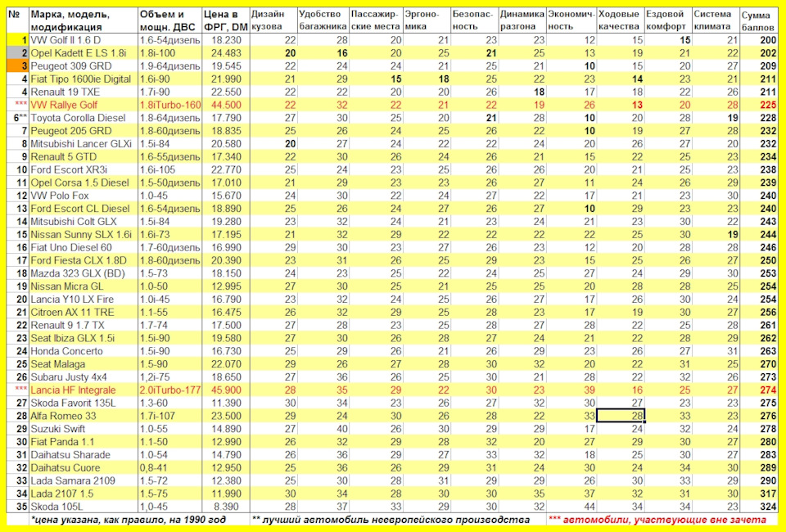Click the 'Объем и мощн. ДВС' column header
This screenshot has height=532, width=786.
point(170,20)
